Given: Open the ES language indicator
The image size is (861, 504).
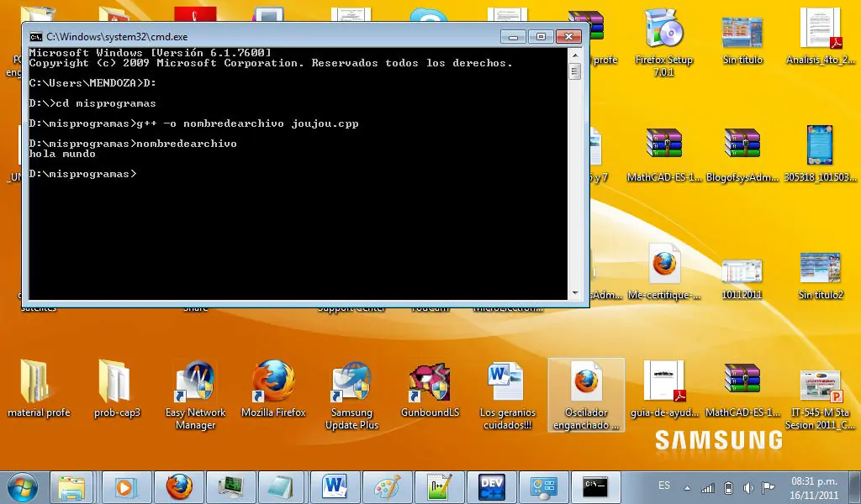Looking at the screenshot, I should click(664, 486).
